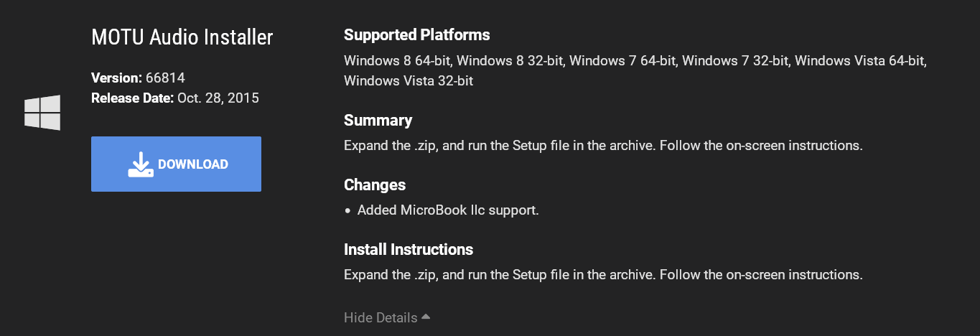Click the version number 66814
Image resolution: width=980 pixels, height=336 pixels.
166,78
